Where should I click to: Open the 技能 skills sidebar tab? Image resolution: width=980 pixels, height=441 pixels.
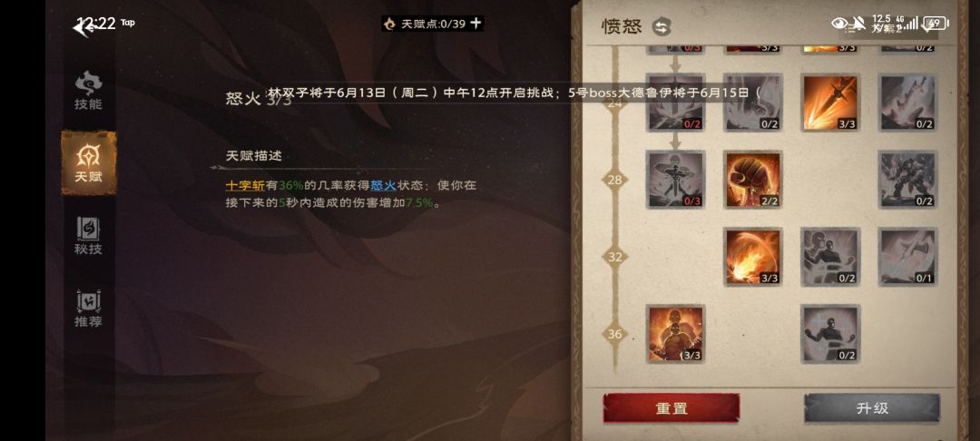point(88,91)
